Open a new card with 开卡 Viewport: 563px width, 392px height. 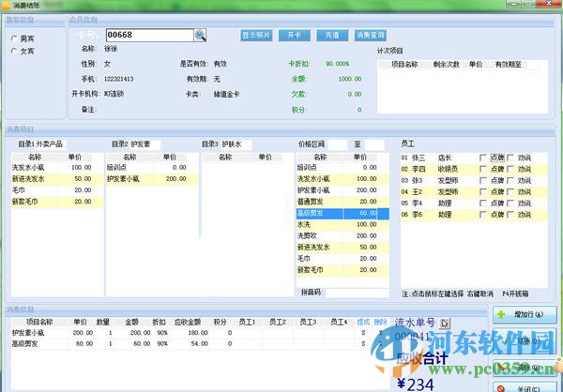coord(294,36)
